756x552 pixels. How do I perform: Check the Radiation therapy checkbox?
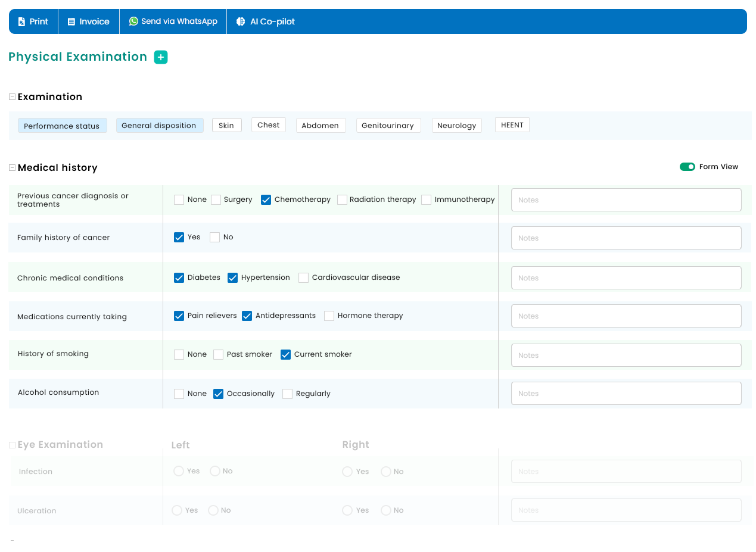coord(342,199)
